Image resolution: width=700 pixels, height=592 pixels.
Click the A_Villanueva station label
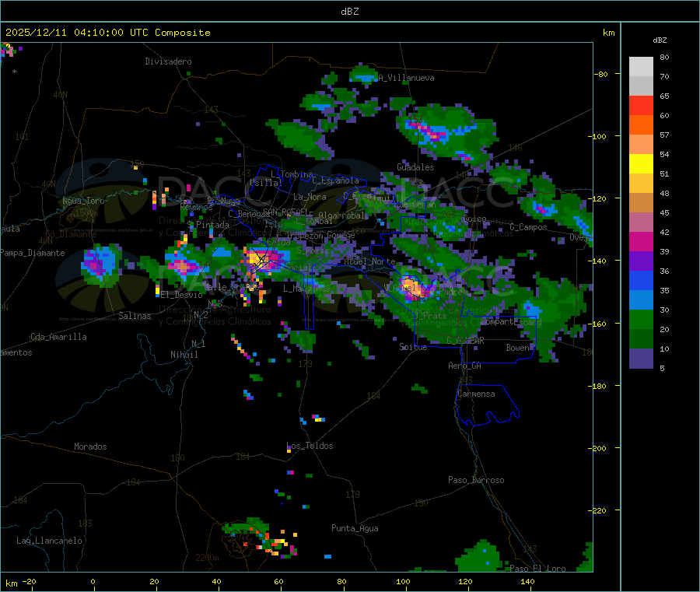pyautogui.click(x=406, y=78)
